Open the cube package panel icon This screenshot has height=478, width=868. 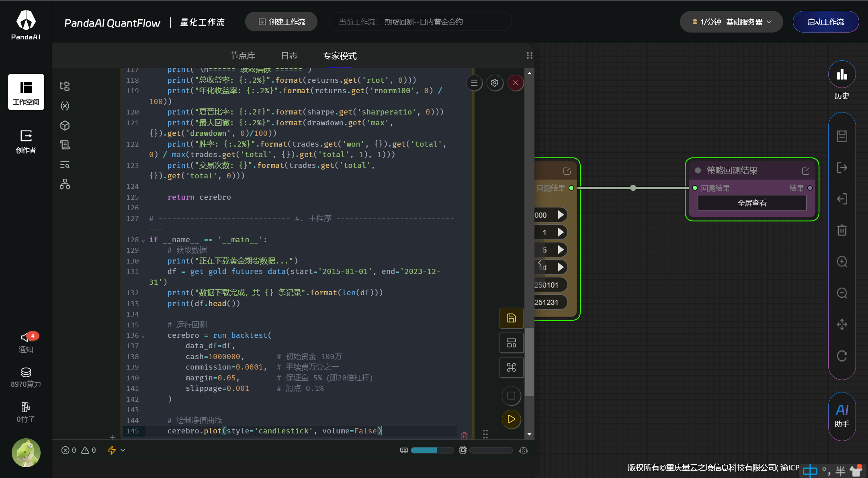(65, 125)
